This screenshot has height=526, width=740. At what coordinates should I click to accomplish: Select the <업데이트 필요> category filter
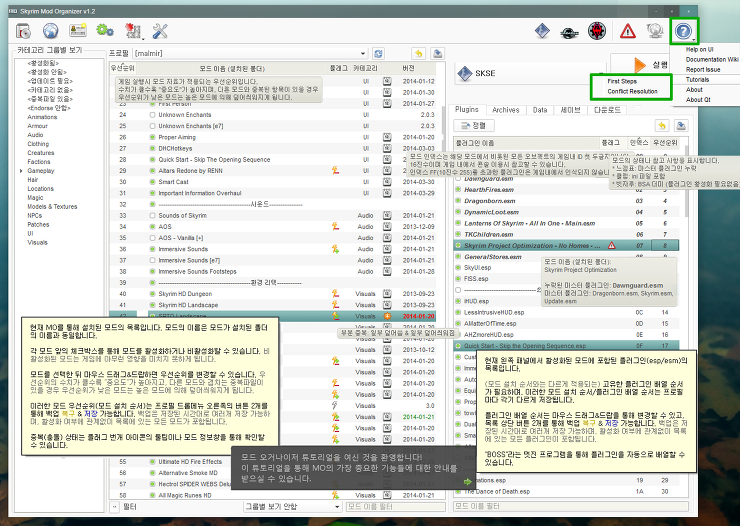[x=50, y=81]
